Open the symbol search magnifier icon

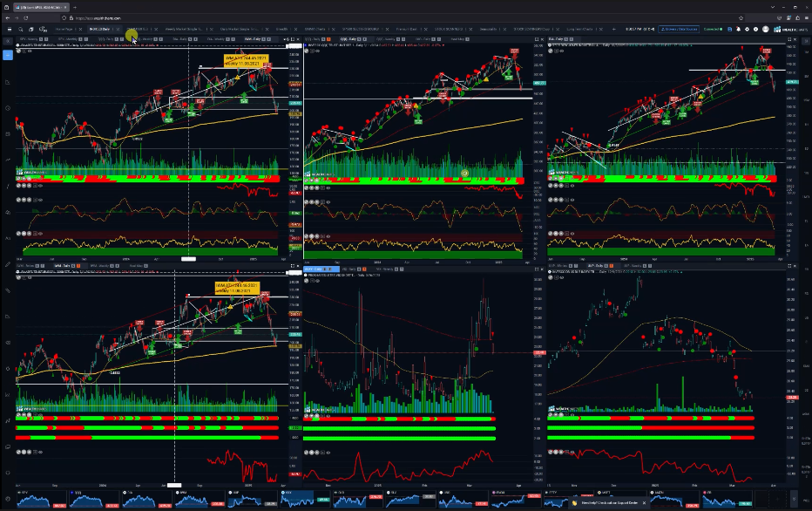click(20, 29)
